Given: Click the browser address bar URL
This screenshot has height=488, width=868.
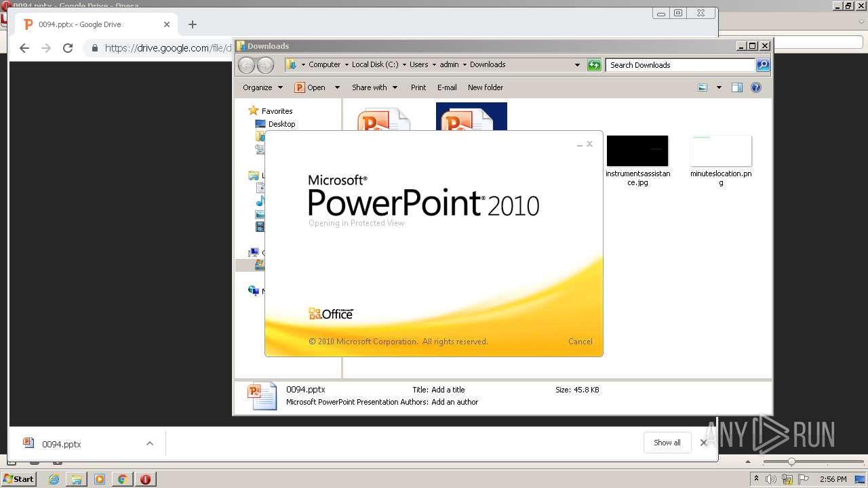Looking at the screenshot, I should tap(168, 48).
